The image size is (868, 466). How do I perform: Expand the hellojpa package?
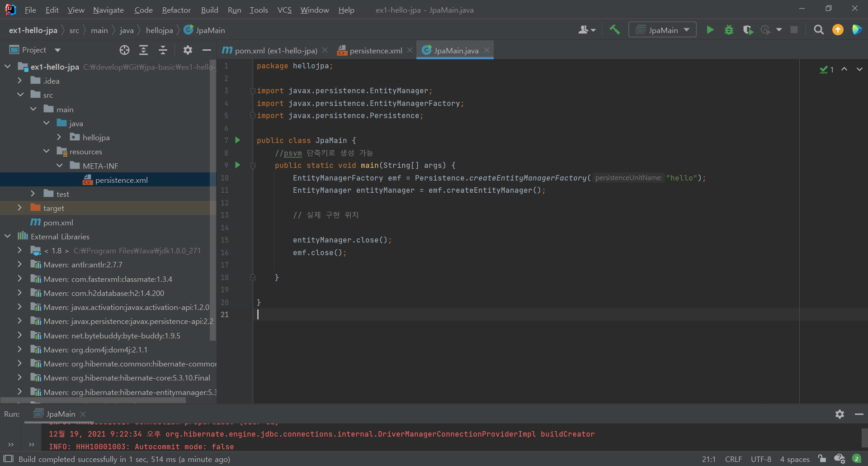click(59, 137)
